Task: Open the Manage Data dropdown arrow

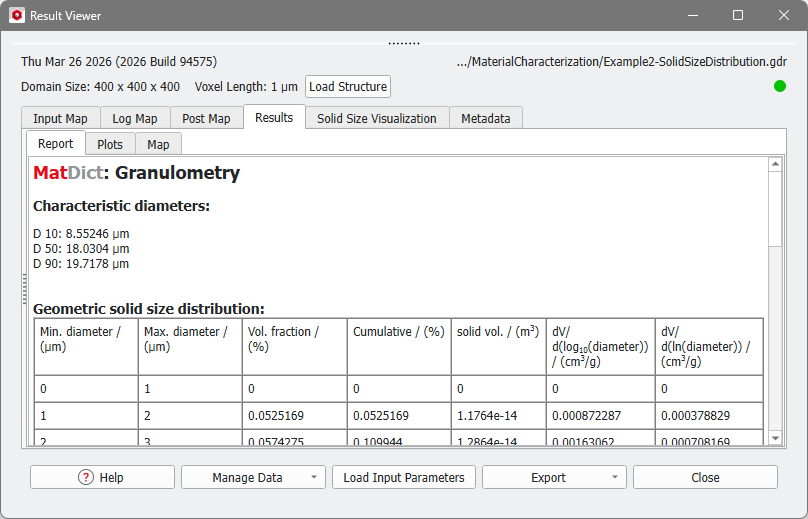Action: click(x=314, y=477)
